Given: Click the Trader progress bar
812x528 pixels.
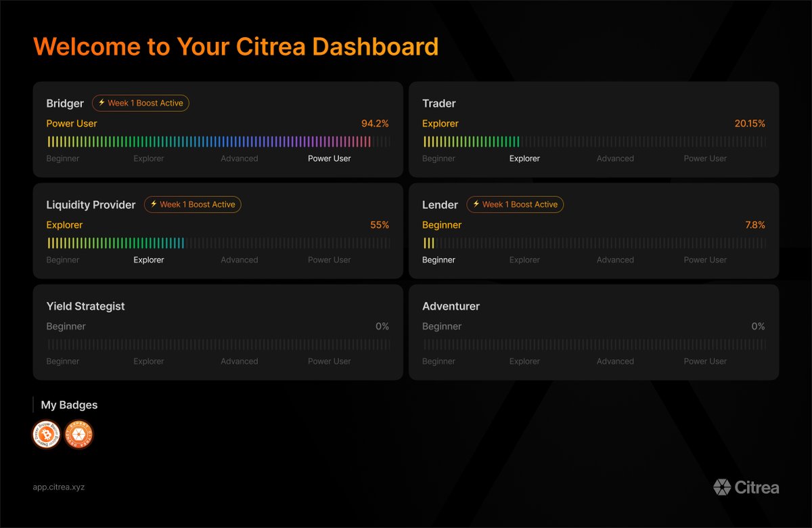Looking at the screenshot, I should click(594, 141).
